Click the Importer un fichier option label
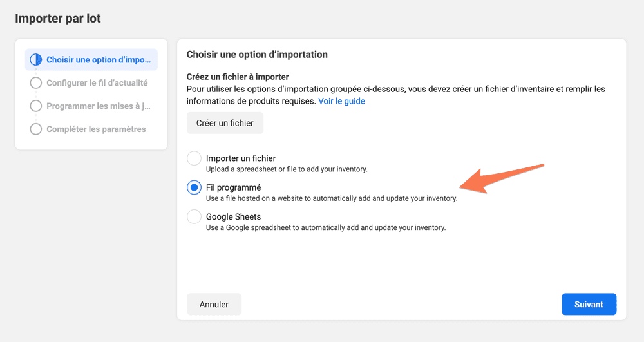The height and width of the screenshot is (342, 644). tap(241, 158)
